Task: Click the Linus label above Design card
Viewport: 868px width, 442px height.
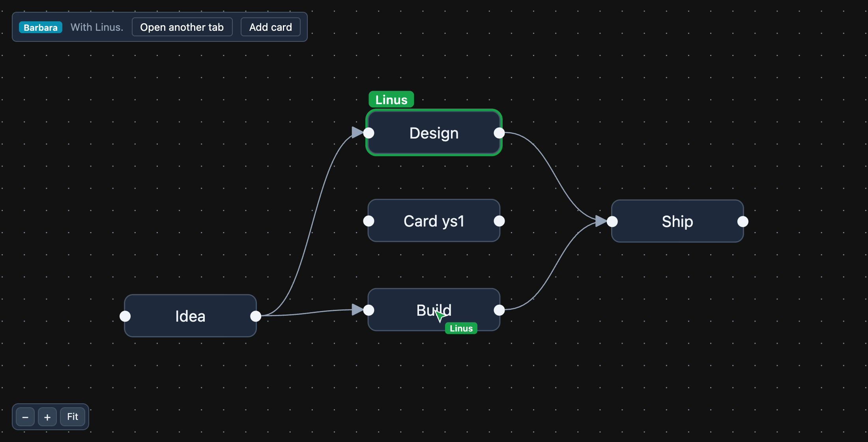Action: pos(391,99)
